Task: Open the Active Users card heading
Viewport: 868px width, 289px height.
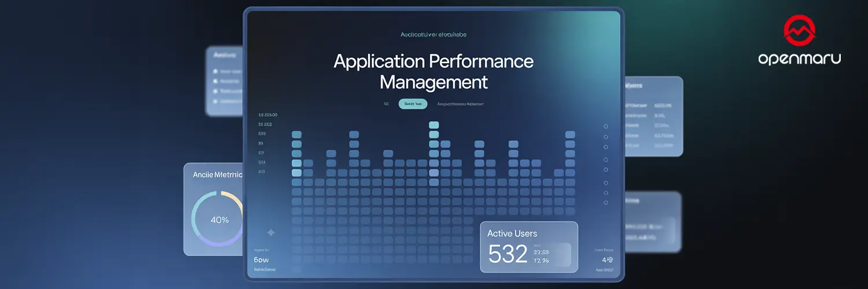Action: tap(512, 234)
